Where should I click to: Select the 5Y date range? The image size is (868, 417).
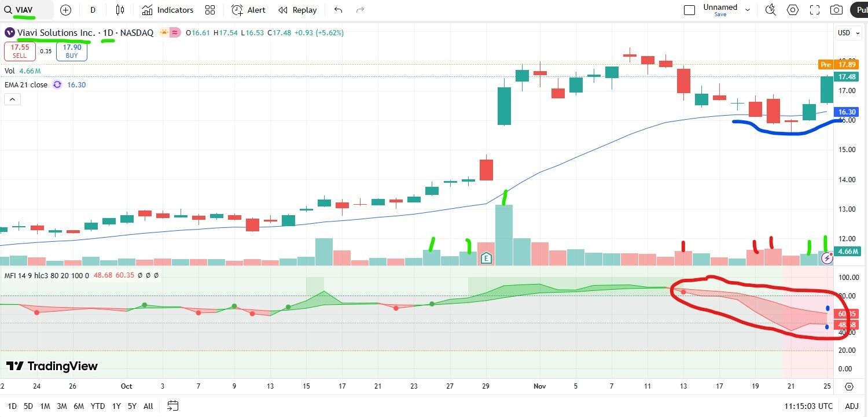pos(132,406)
